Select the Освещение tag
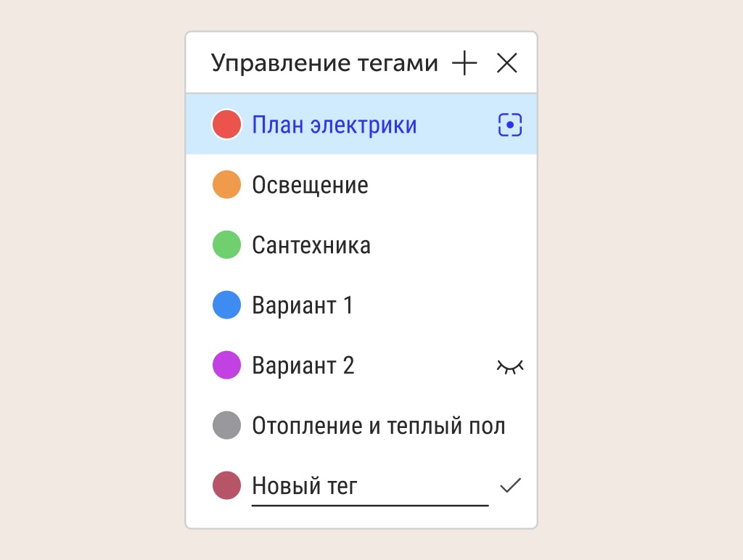 tap(310, 184)
